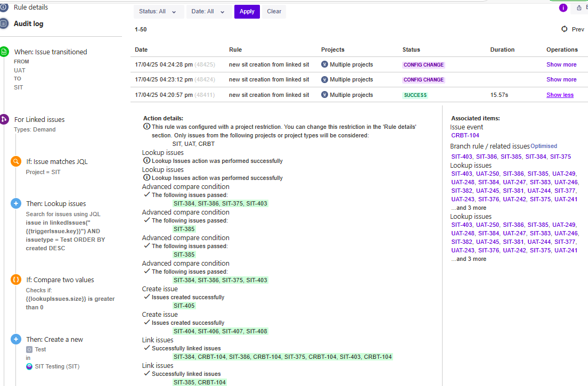
Task: Click the Operations column header
Action: (562, 50)
